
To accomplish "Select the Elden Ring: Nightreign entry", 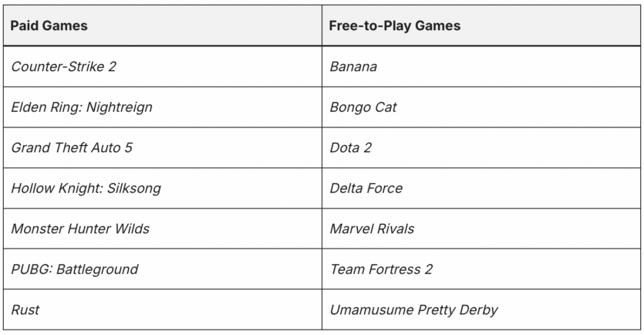I will pos(82,107).
